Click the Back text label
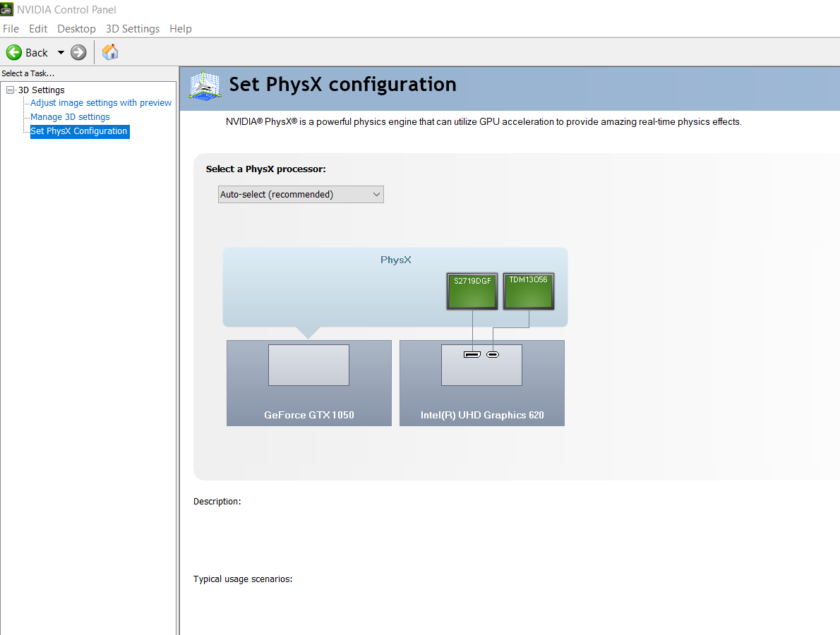 37,52
